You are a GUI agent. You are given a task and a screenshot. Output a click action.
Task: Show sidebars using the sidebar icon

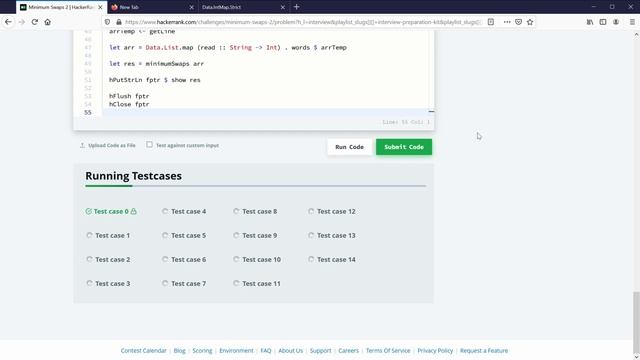pos(603,22)
